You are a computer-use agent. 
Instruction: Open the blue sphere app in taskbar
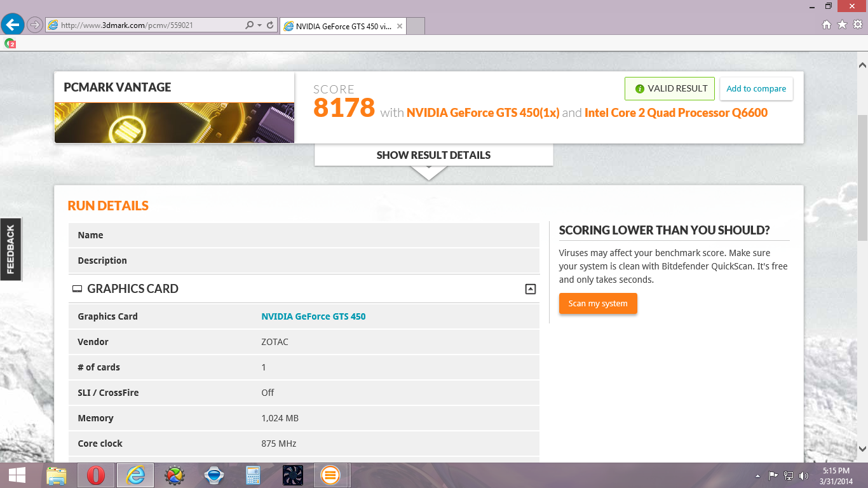(x=214, y=475)
